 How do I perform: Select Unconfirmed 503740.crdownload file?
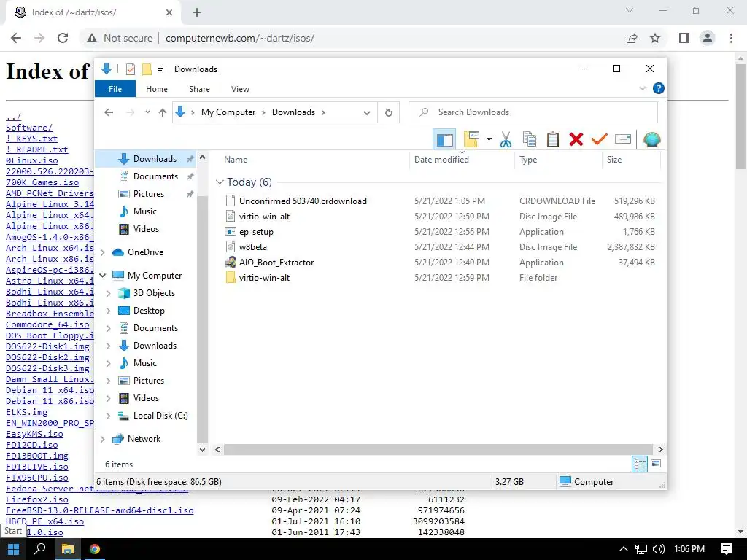point(303,201)
